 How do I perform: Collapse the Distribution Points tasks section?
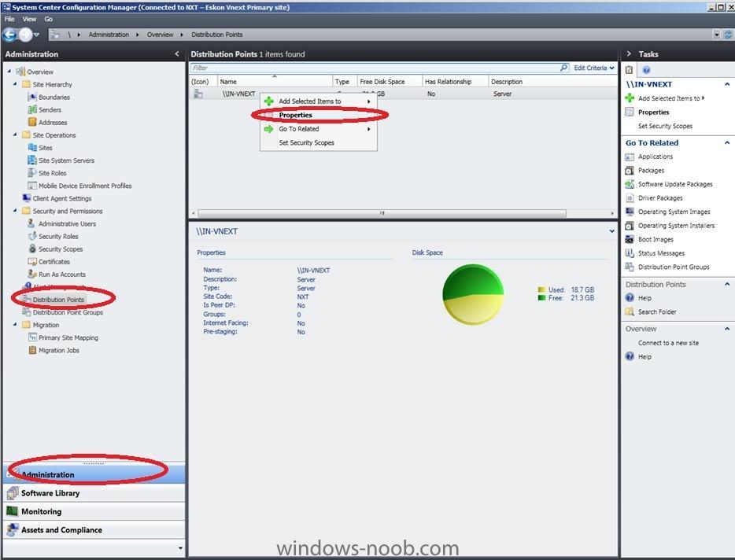(x=727, y=285)
